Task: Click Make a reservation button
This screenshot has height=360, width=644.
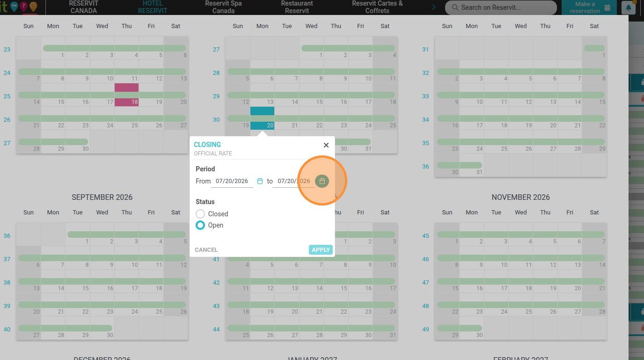Action: click(589, 7)
